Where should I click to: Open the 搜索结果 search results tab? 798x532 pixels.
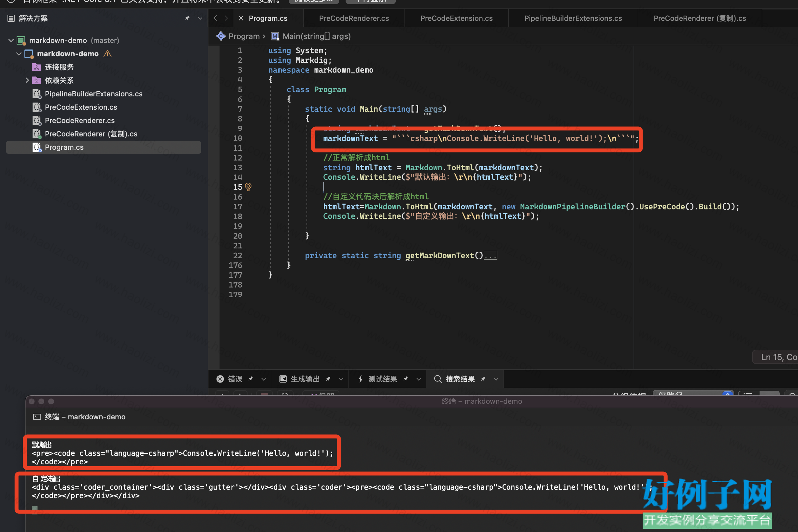click(x=460, y=379)
